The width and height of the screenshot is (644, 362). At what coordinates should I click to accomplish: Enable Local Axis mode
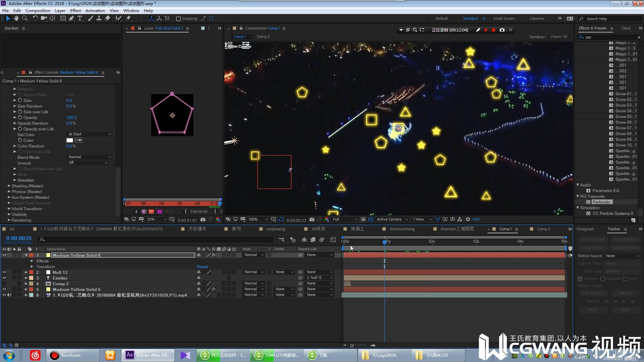152,18
